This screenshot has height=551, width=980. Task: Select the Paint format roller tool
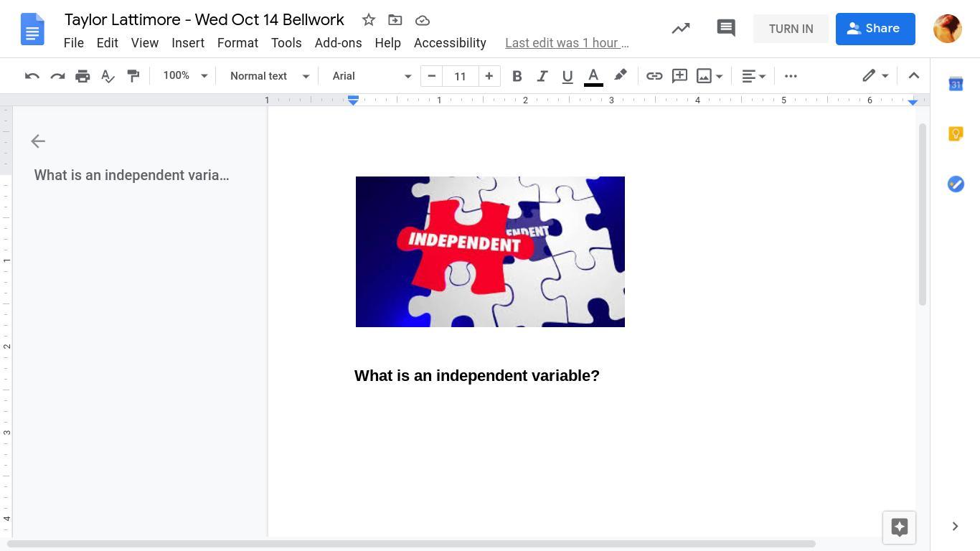[x=133, y=76]
